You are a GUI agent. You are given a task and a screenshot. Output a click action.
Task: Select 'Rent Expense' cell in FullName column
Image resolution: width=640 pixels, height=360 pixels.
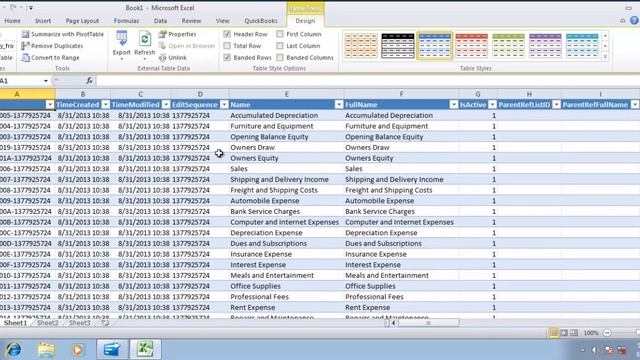pyautogui.click(x=401, y=307)
